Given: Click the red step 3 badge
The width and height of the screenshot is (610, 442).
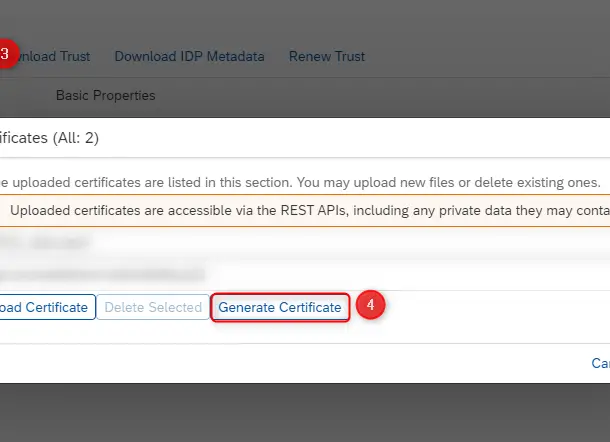Looking at the screenshot, I should pos(6,54).
